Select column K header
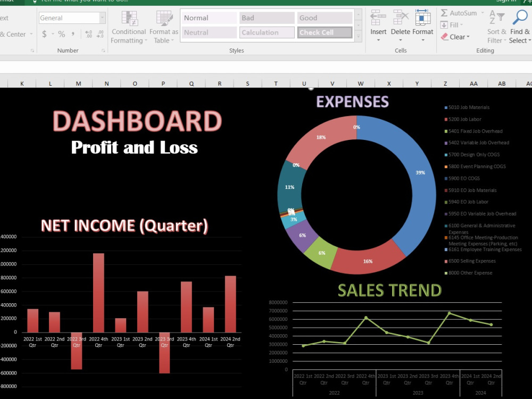 pyautogui.click(x=22, y=84)
